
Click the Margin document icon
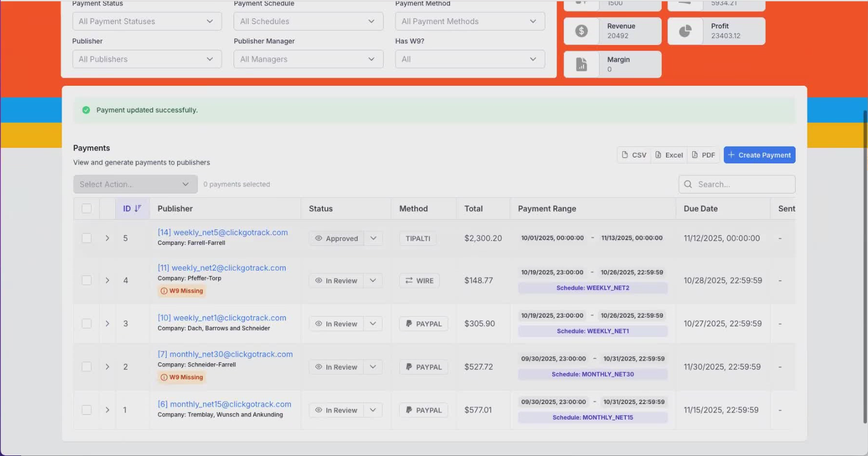point(581,64)
